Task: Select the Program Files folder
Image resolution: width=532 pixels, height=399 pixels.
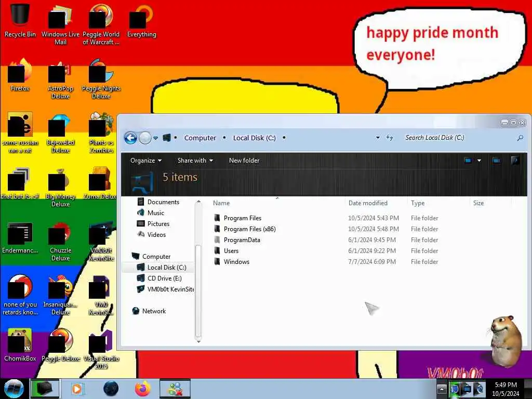Action: click(238, 218)
